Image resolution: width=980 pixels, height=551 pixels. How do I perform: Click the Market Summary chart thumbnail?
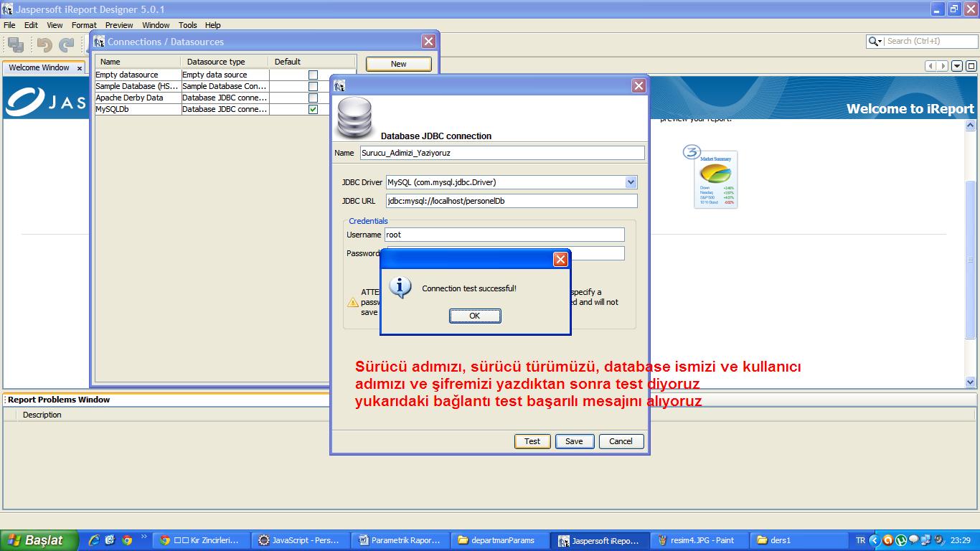coord(715,179)
